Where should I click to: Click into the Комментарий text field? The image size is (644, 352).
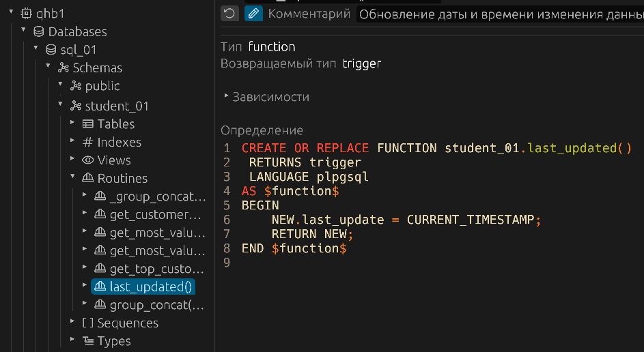coord(500,14)
